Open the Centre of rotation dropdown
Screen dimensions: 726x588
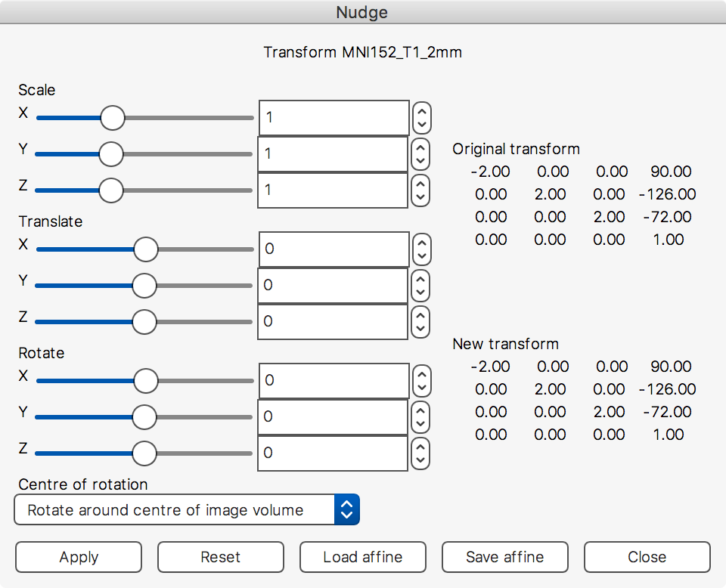pos(187,510)
